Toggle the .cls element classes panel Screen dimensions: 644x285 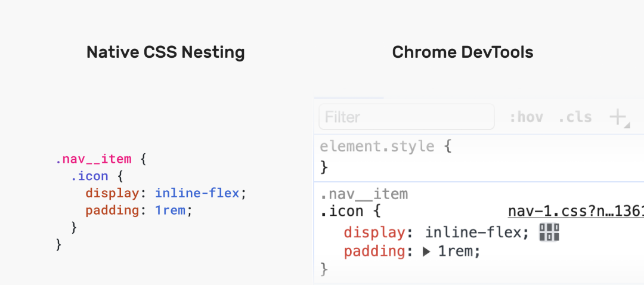[x=575, y=117]
